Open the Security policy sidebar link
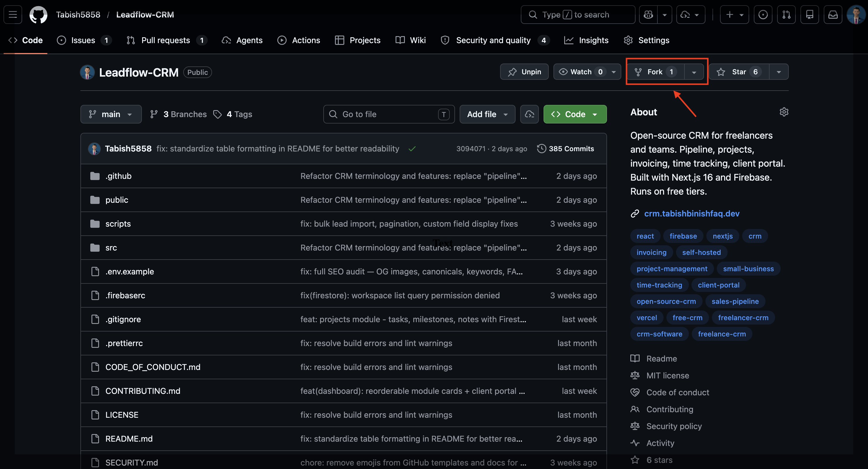This screenshot has width=868, height=469. pos(674,426)
